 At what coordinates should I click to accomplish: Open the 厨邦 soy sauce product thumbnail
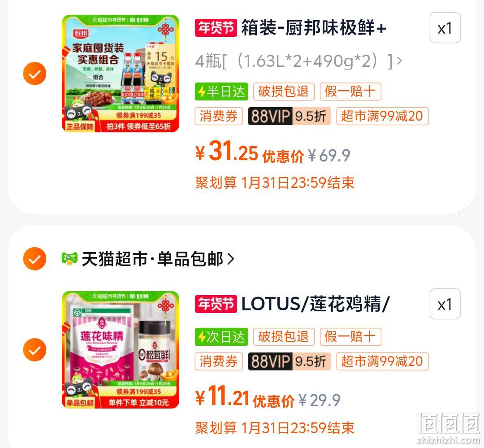121,74
